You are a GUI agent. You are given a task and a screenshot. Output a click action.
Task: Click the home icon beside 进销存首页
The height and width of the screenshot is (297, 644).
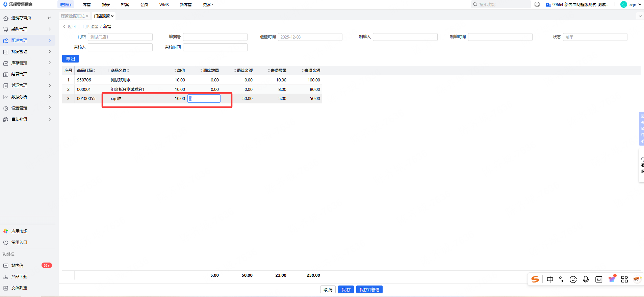point(6,18)
